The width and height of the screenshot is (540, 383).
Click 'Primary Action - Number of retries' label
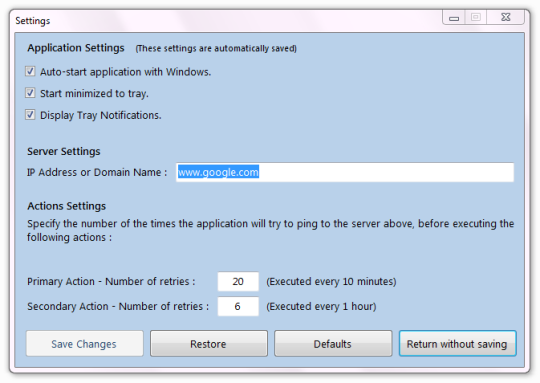(111, 281)
